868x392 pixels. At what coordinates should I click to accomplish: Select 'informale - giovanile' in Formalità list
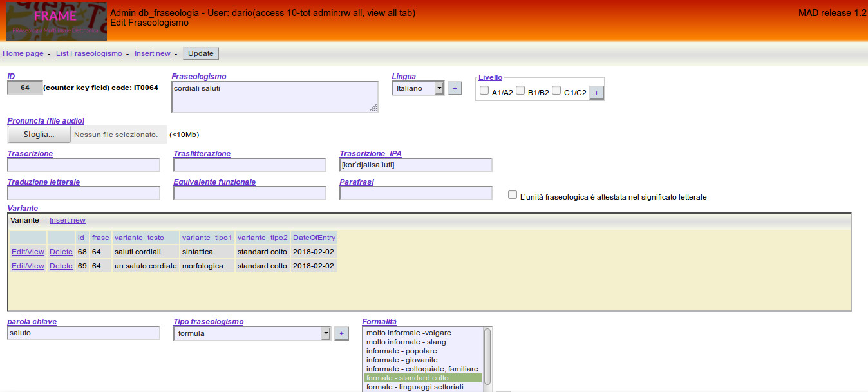402,360
